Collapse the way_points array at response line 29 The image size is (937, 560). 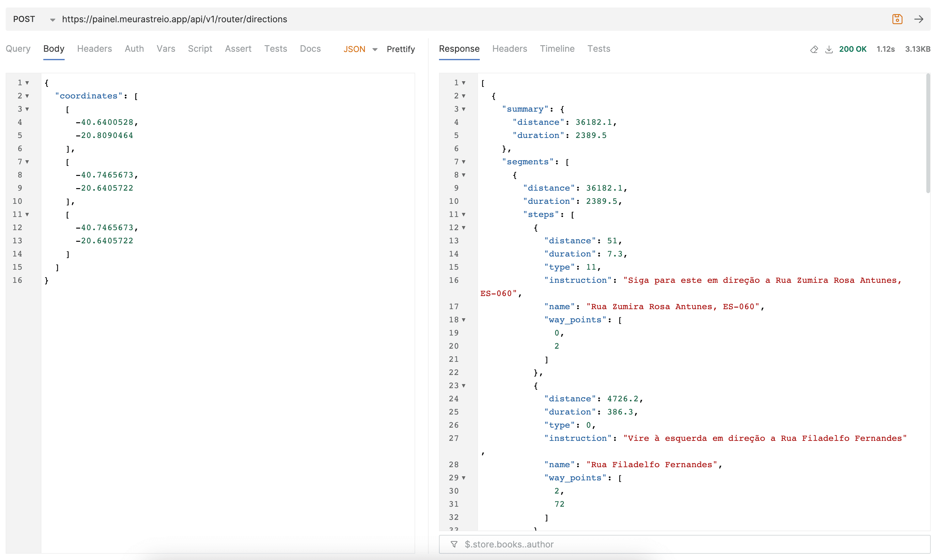(463, 478)
